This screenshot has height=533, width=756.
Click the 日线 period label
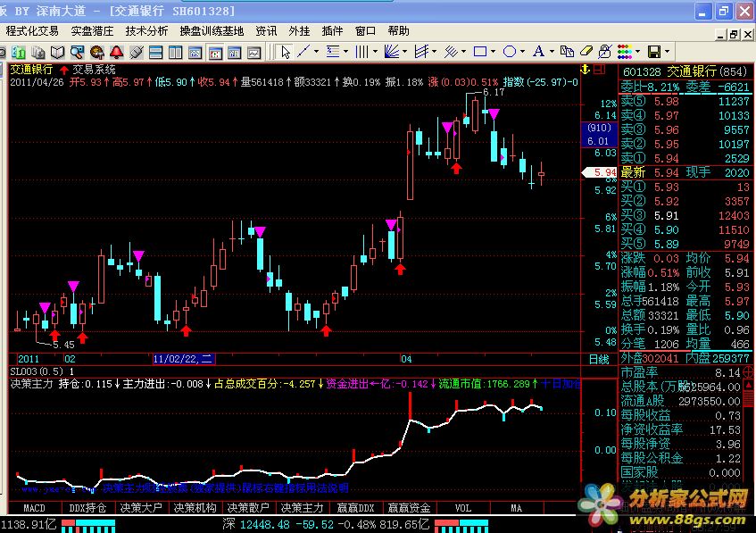[x=599, y=360]
